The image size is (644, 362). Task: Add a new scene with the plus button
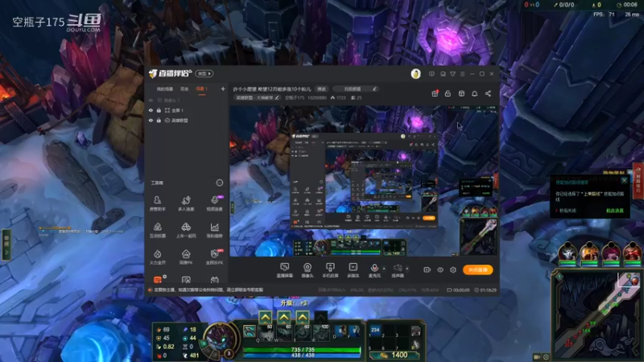[x=223, y=88]
